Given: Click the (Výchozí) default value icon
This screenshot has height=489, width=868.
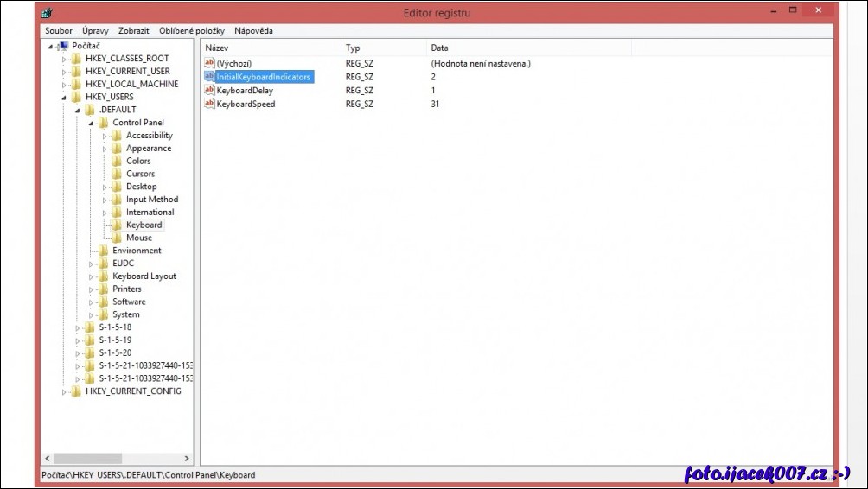Looking at the screenshot, I should pos(209,63).
